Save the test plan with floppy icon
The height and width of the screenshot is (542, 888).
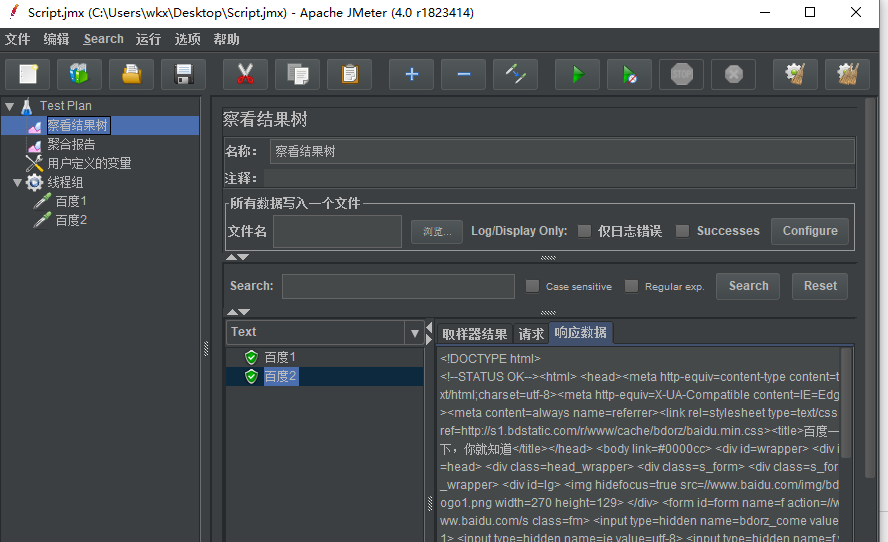tap(183, 74)
